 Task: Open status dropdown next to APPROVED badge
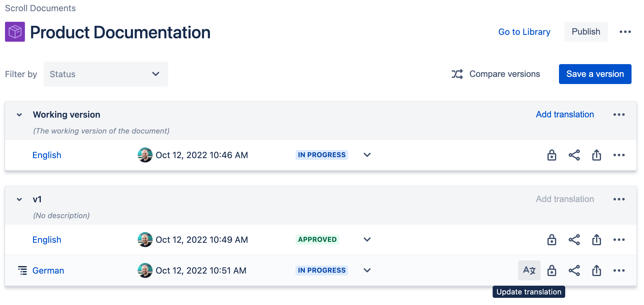pos(367,240)
